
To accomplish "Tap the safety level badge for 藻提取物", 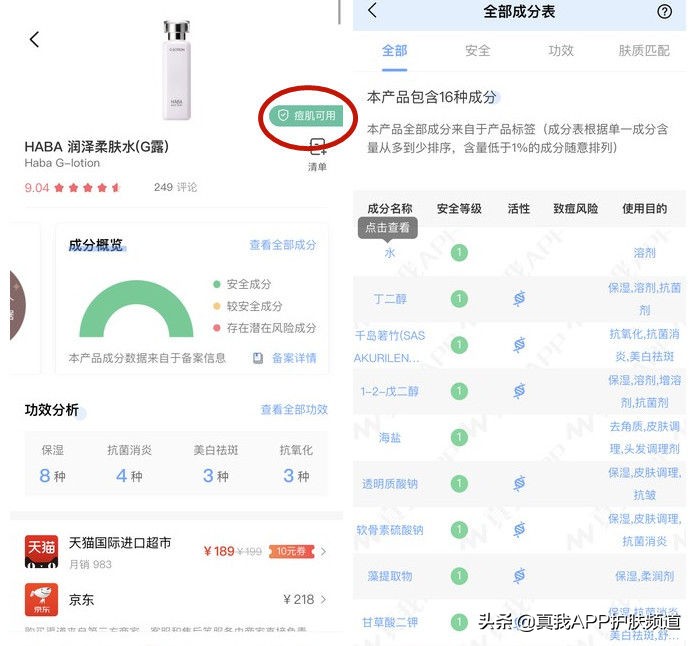I will 459,576.
